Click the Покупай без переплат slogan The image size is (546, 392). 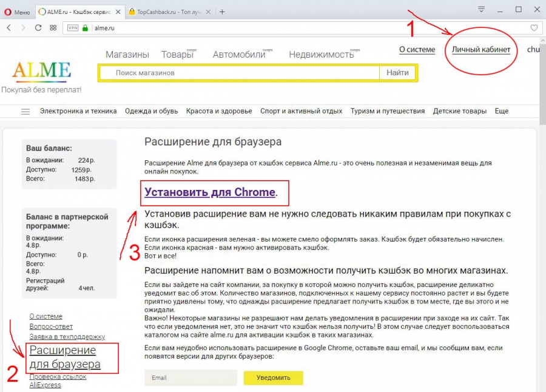pyautogui.click(x=41, y=90)
